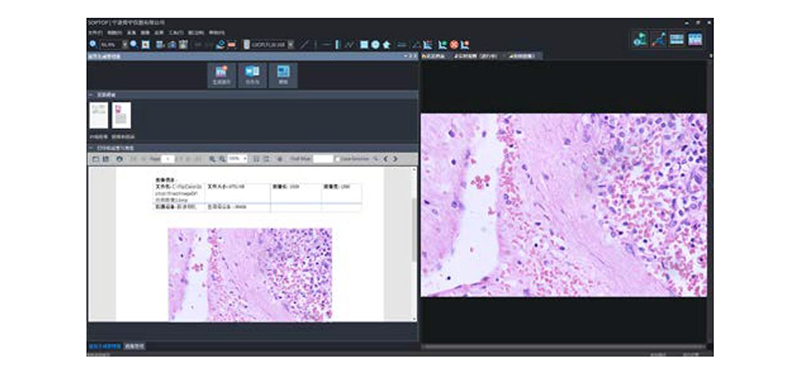Click the find next arrow in report toolbar
Viewport: 800px width, 377px height.
(395, 159)
